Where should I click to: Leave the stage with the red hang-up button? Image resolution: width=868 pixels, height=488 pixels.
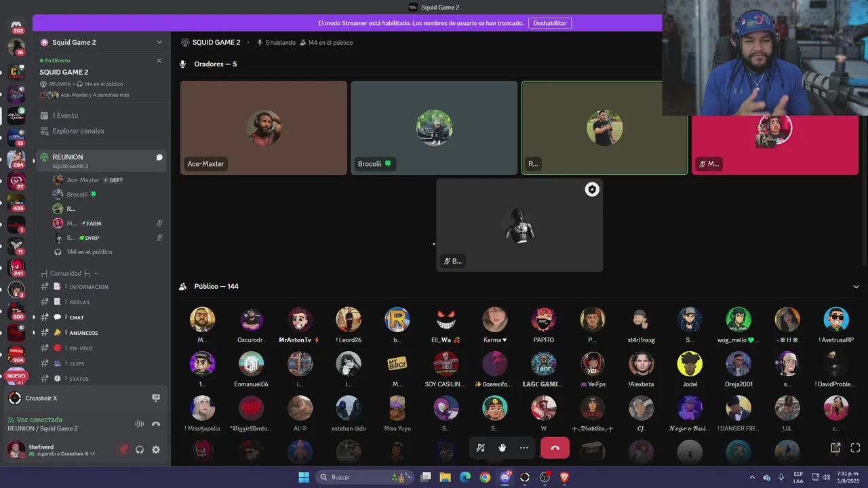click(x=555, y=448)
